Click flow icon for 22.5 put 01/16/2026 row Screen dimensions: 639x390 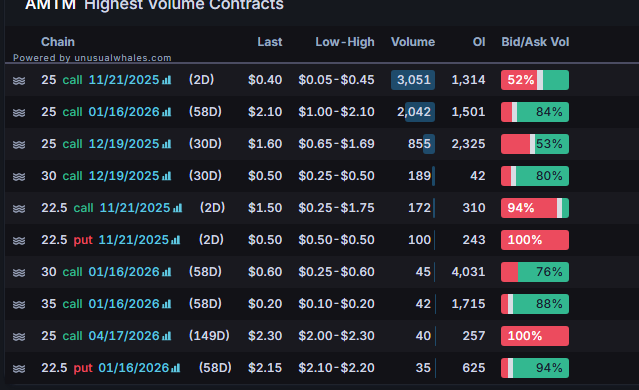coord(19,368)
